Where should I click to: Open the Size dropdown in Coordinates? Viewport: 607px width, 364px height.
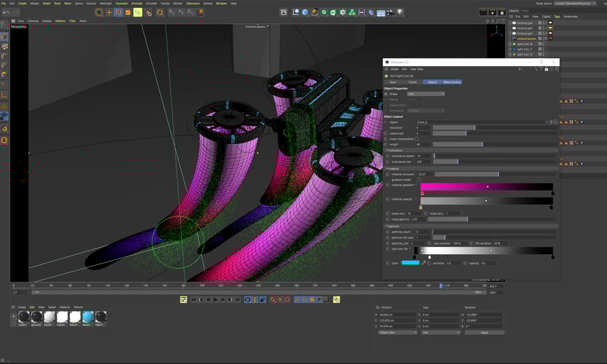click(x=441, y=333)
